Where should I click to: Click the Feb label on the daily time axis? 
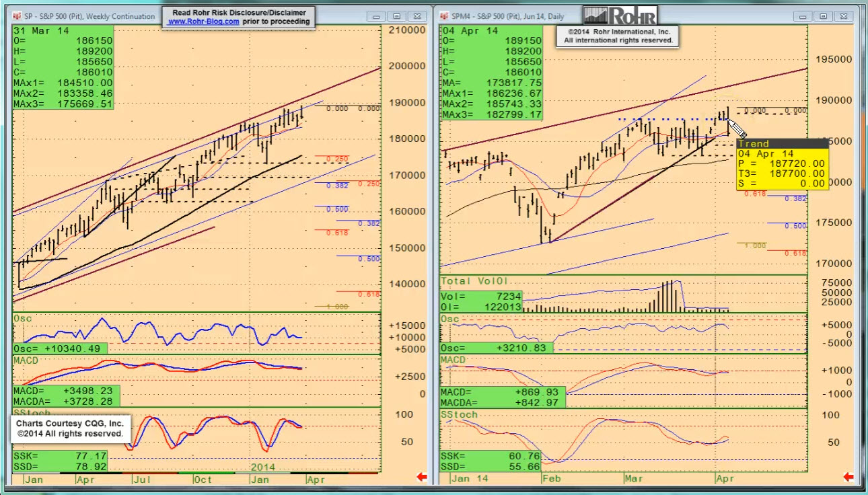coord(550,479)
